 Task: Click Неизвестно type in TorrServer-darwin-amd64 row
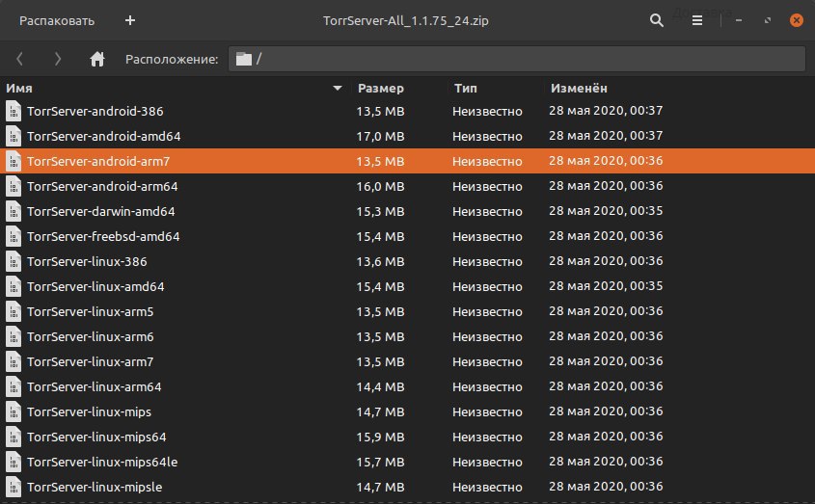(487, 211)
